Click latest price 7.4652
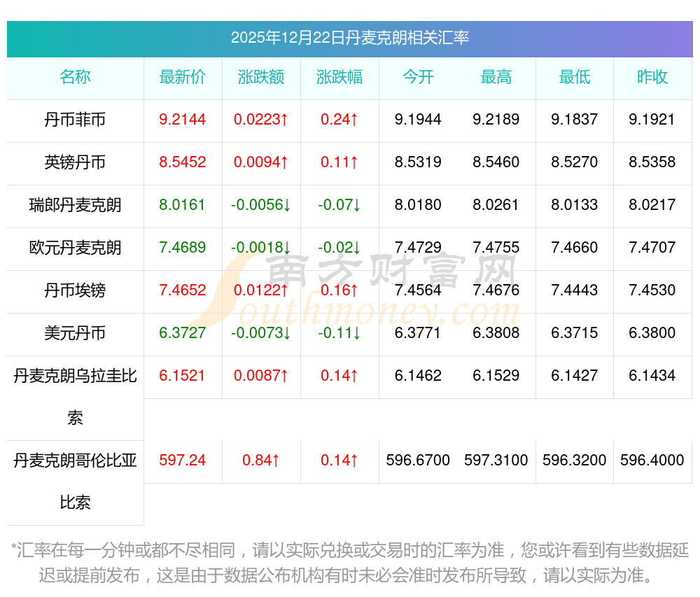The height and width of the screenshot is (597, 700). 183,290
